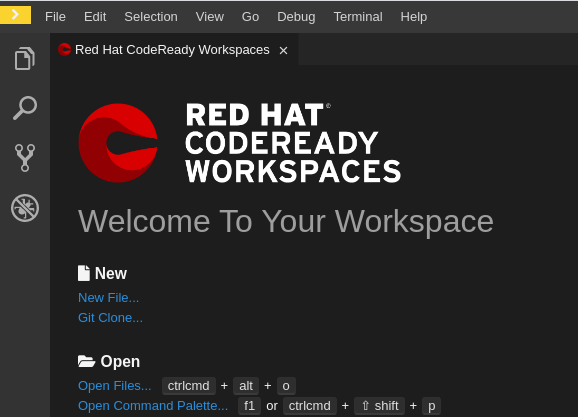Open the File menu

tap(55, 17)
